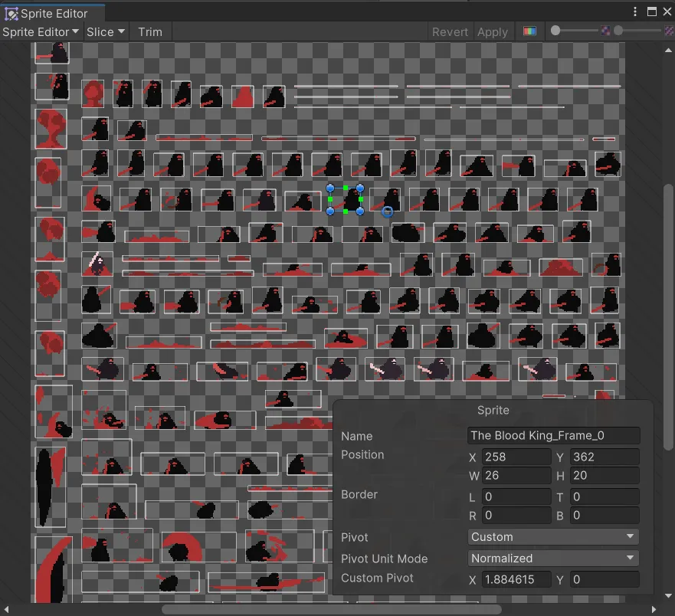Screen dimensions: 675x616
Task: Click the mip level slider handle
Action: coord(618,31)
